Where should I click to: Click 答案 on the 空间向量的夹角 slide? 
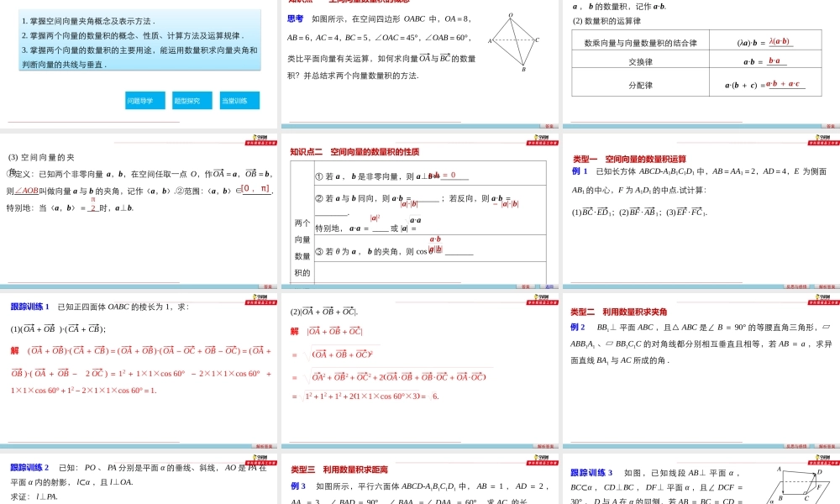(267, 286)
